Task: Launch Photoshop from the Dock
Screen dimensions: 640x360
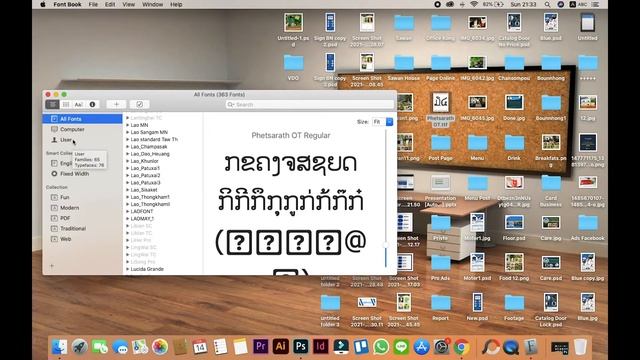Action: 301,347
